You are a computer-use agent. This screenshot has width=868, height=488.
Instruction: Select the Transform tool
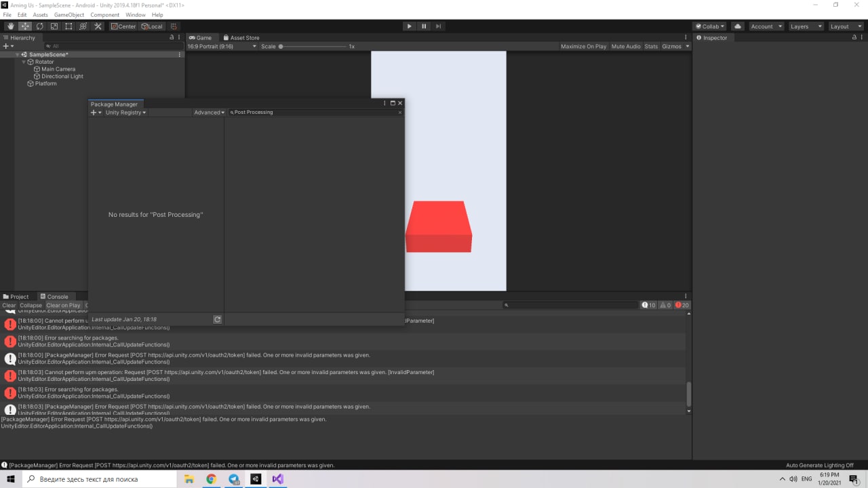tap(83, 26)
